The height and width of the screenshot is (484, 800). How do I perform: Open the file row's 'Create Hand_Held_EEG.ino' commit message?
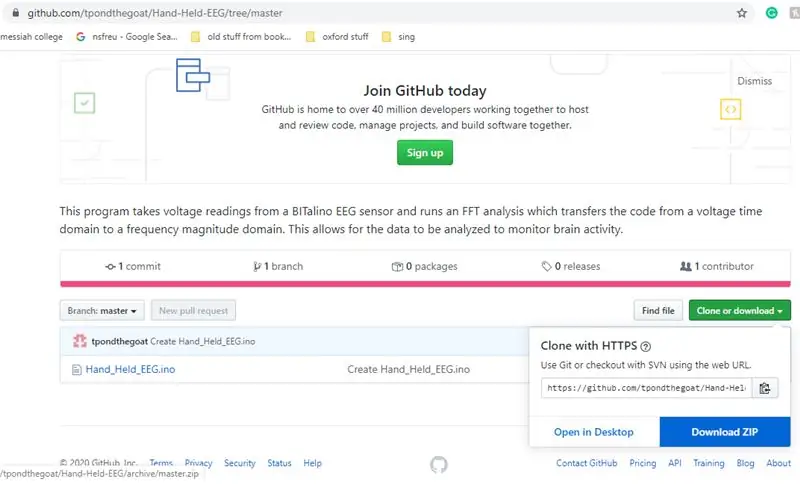[408, 370]
